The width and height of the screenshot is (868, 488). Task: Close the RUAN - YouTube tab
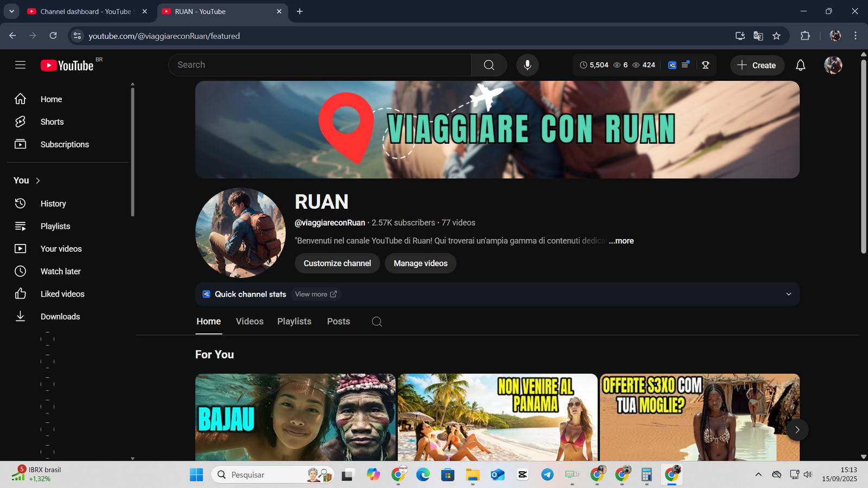point(279,11)
